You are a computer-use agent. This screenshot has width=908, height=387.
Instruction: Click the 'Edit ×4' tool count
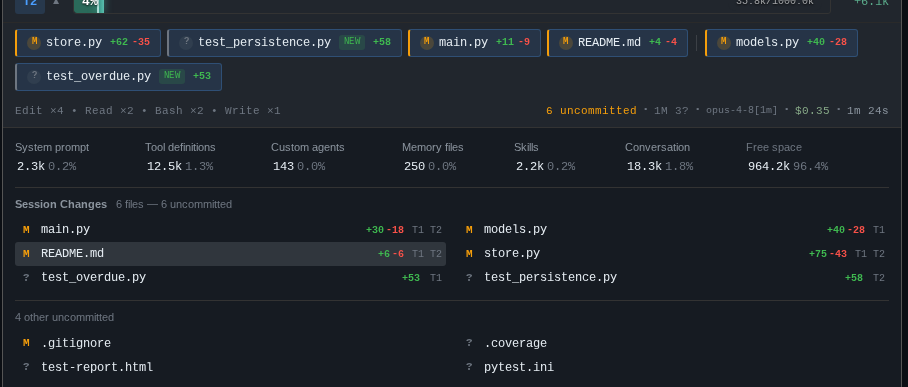[39, 111]
